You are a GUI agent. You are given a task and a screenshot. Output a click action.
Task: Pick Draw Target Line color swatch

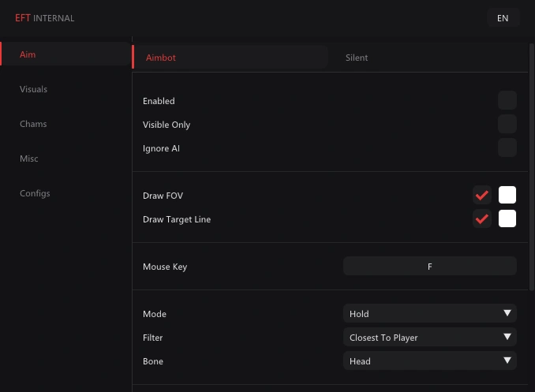(x=507, y=218)
